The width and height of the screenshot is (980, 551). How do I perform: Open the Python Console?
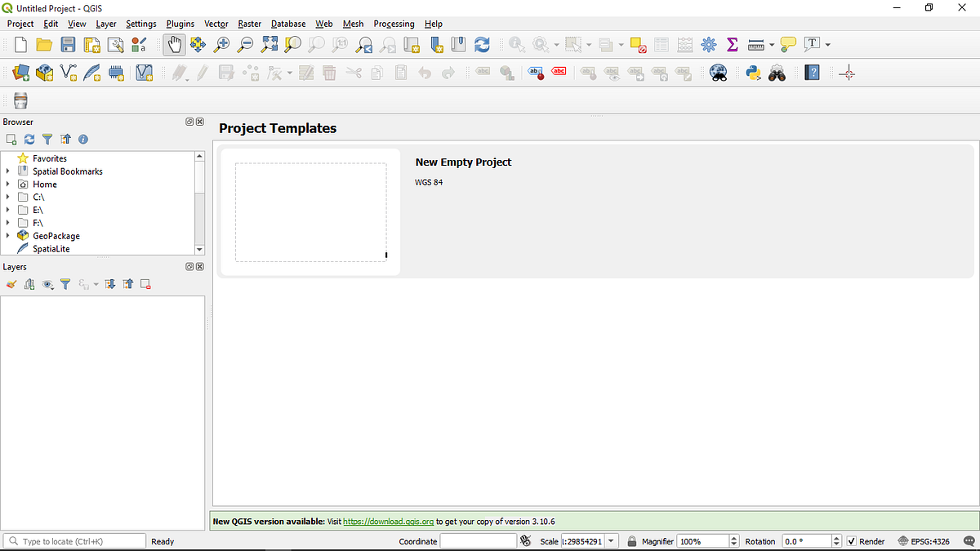tap(753, 73)
